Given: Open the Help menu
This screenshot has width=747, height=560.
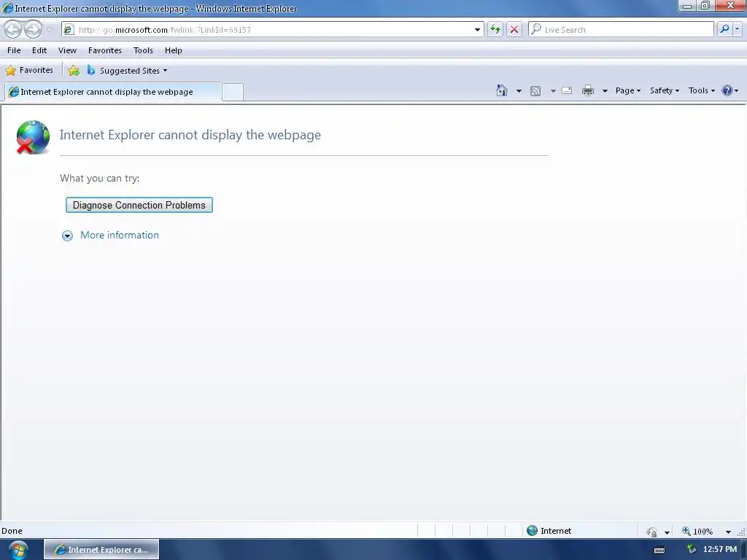Looking at the screenshot, I should pyautogui.click(x=174, y=50).
